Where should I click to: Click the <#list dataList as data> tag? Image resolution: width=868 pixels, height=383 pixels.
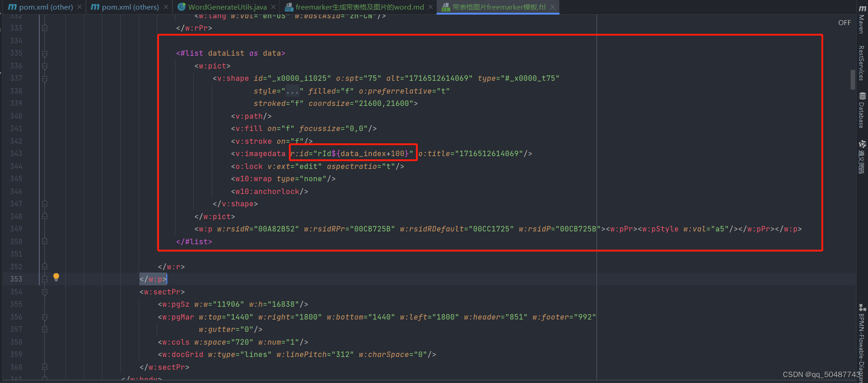tap(231, 53)
